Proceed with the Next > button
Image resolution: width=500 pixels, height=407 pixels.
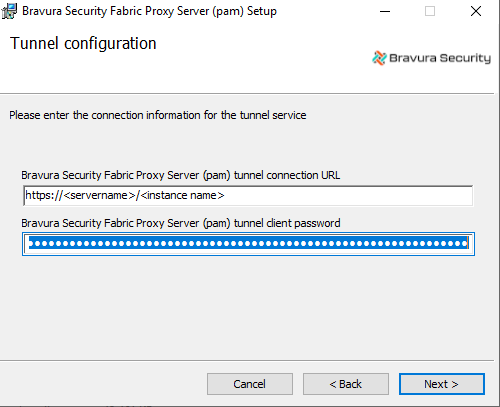442,384
